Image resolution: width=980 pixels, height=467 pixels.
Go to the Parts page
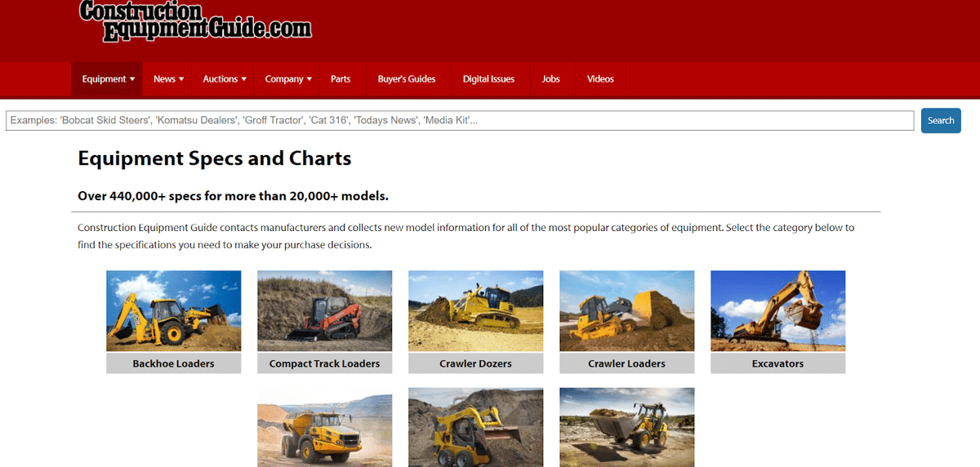[x=341, y=79]
